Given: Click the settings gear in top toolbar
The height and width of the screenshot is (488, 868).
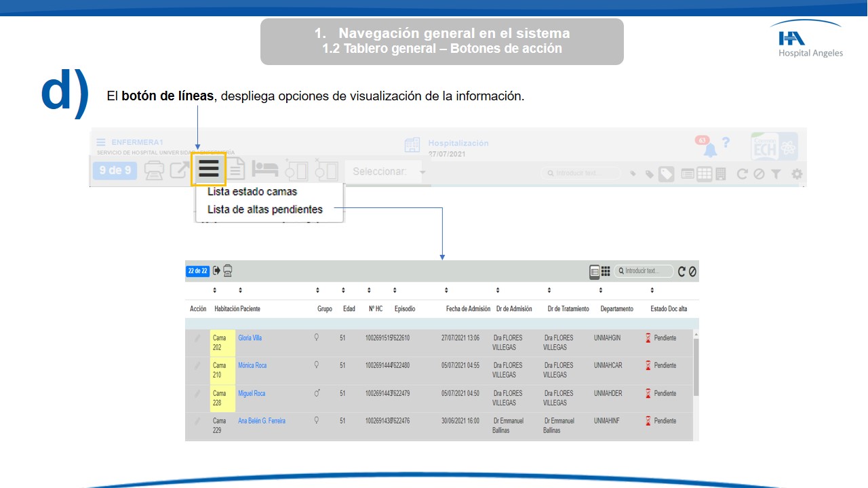Looking at the screenshot, I should [x=797, y=174].
